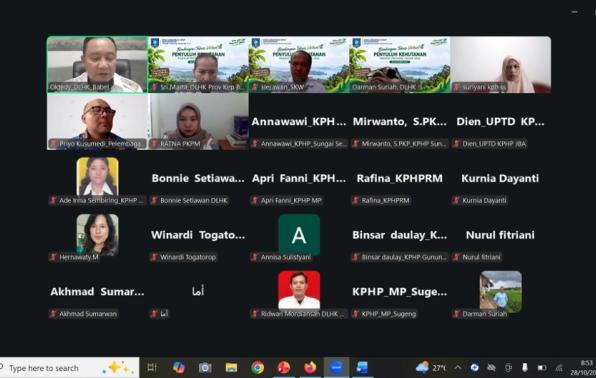596x378 pixels.
Task: Click muted mic icon beside KPHP_MP_Sugeng
Action: (356, 314)
